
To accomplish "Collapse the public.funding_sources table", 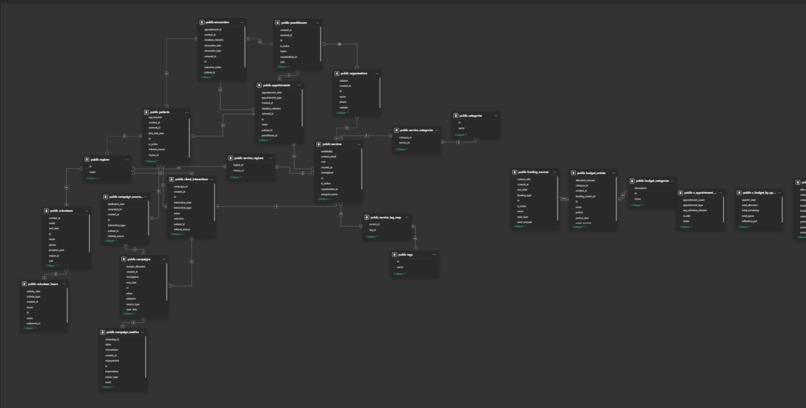I will coord(520,227).
